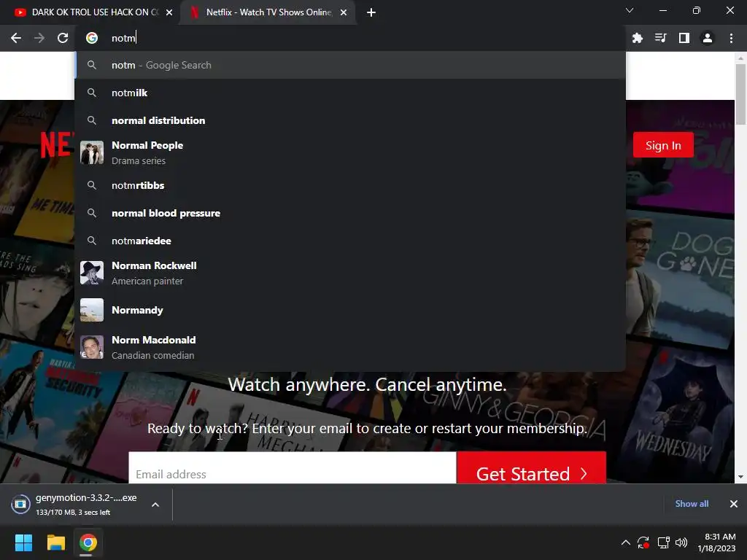Screen dimensions: 747x560
Task: Choose the 'notmrtibbs' suggestion
Action: tap(350, 185)
